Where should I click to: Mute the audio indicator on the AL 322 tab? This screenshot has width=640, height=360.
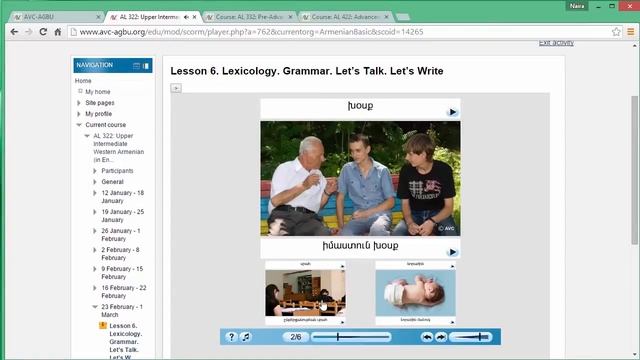(x=186, y=17)
